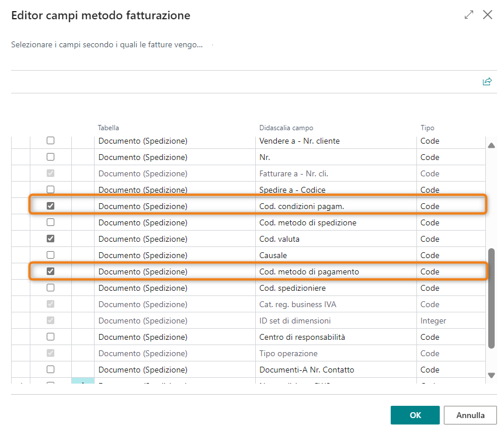Click the share icon above the table
This screenshot has width=504, height=435.
486,82
